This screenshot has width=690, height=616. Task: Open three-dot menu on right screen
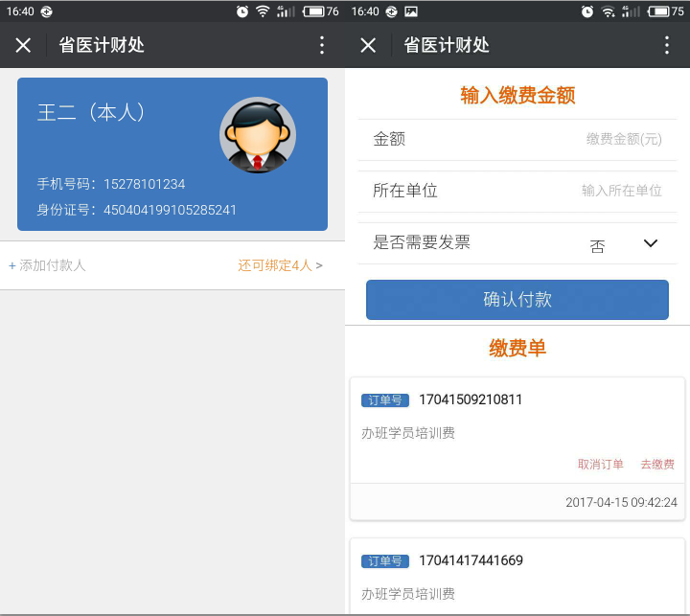[x=667, y=45]
